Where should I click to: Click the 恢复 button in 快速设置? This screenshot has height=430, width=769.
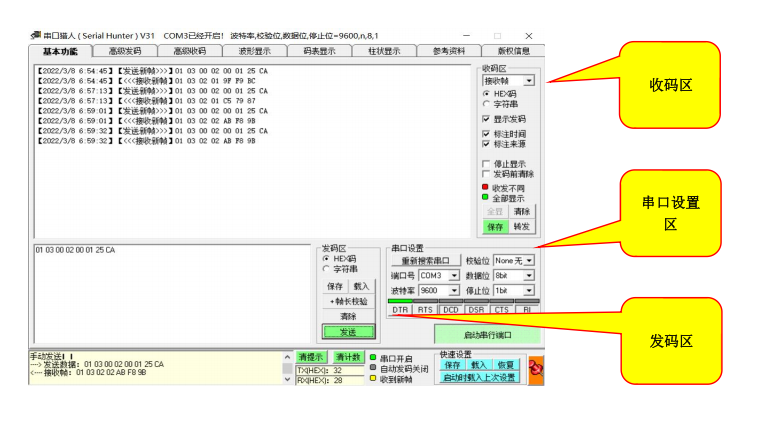coord(505,365)
